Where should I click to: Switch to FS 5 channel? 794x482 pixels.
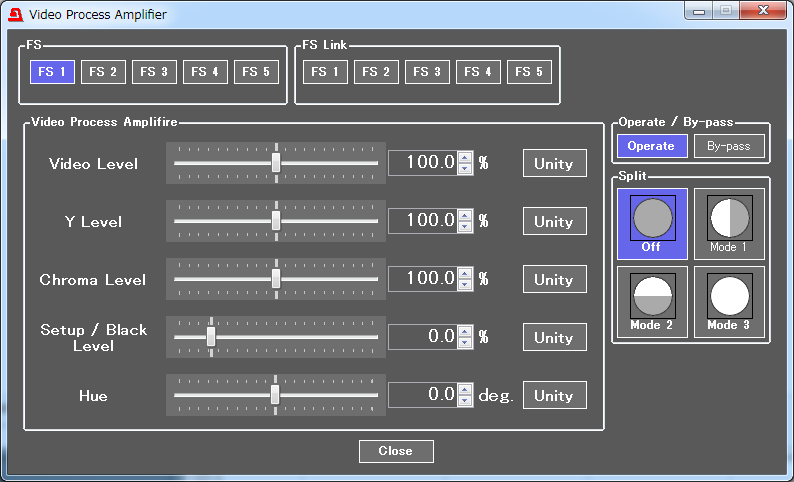256,72
